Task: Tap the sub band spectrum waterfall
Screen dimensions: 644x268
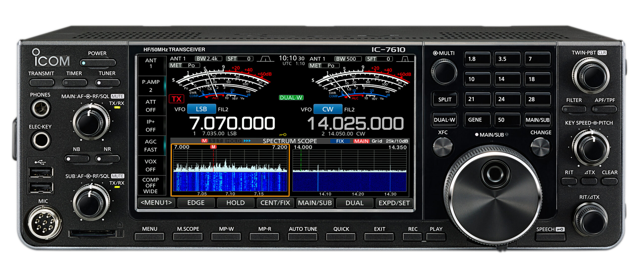Action: point(349,181)
